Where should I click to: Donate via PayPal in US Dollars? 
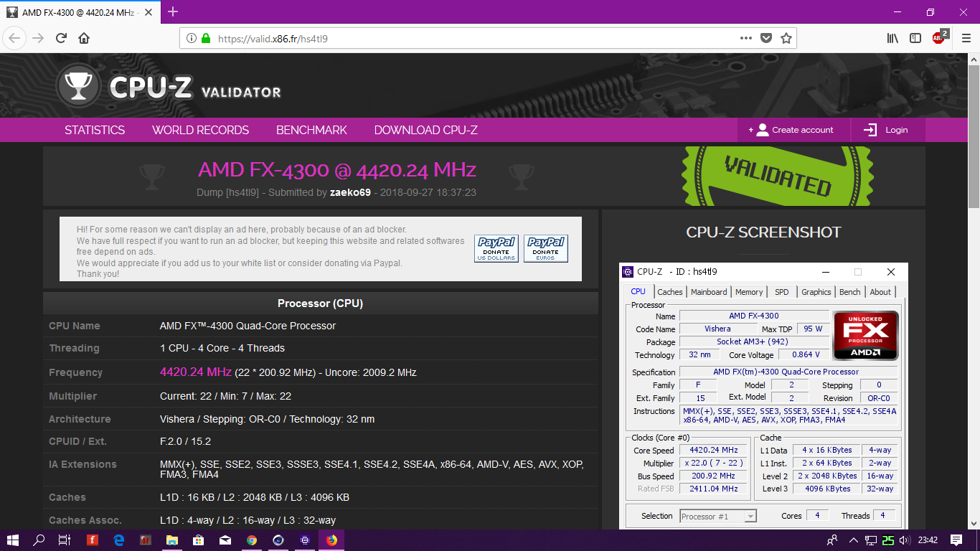tap(496, 249)
